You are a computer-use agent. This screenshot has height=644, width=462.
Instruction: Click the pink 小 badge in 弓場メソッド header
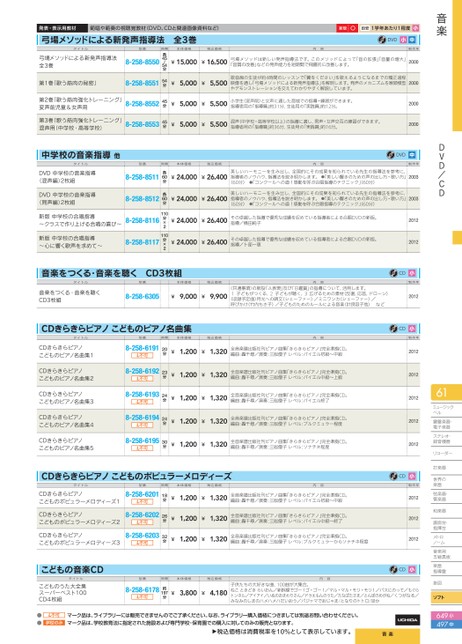pyautogui.click(x=403, y=40)
